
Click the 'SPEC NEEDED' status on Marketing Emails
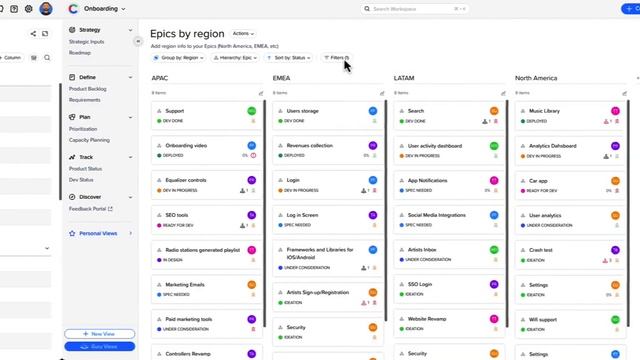pos(173,295)
